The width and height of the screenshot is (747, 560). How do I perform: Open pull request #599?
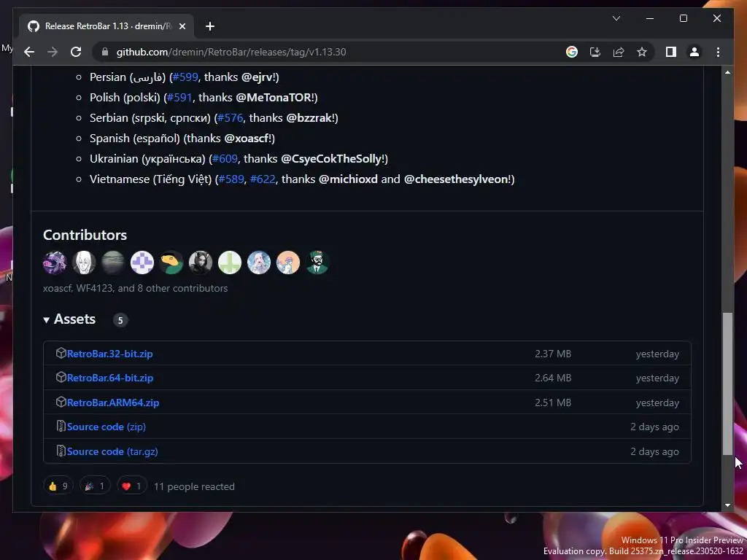[185, 77]
